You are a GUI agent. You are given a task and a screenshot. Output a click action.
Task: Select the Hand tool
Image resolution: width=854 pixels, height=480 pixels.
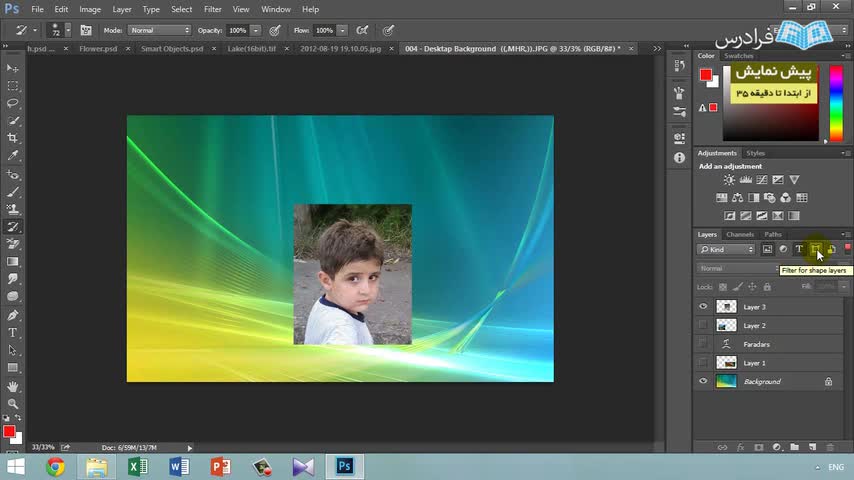click(x=13, y=386)
